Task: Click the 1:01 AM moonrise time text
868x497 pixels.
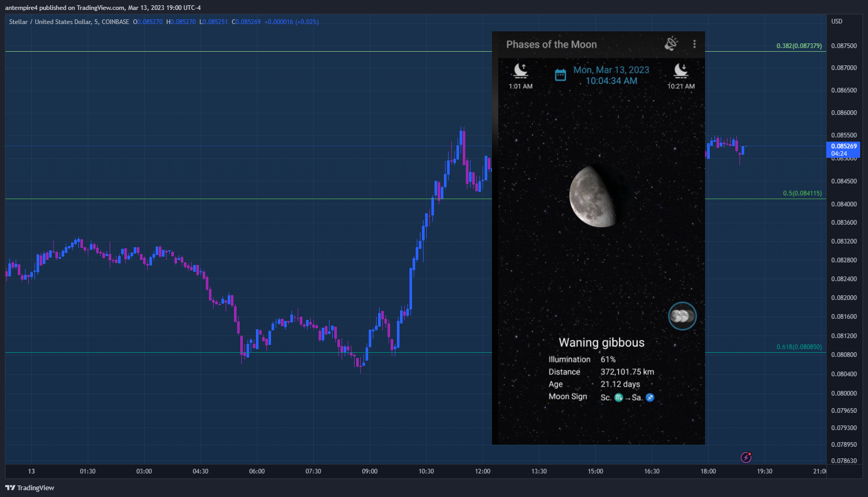Action: click(521, 86)
